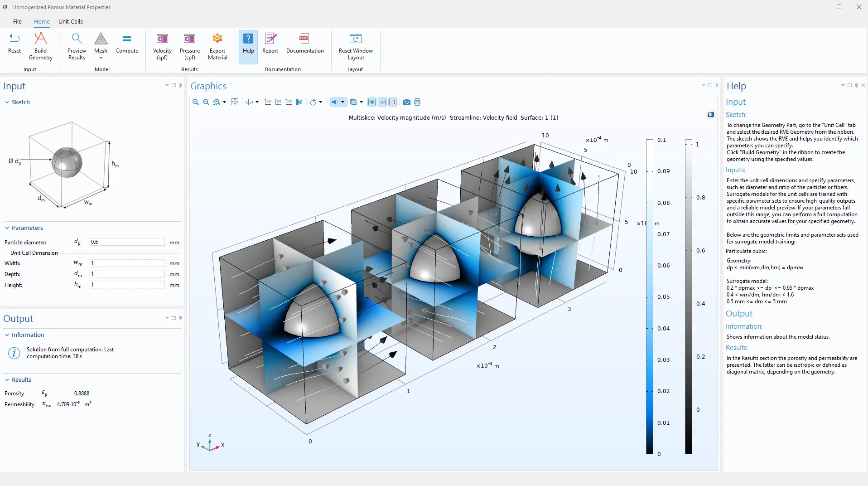Click the Particle diameter input field

(127, 242)
